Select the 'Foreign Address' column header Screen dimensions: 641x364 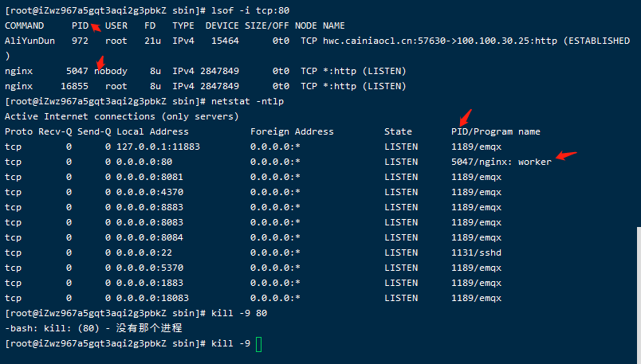[292, 131]
